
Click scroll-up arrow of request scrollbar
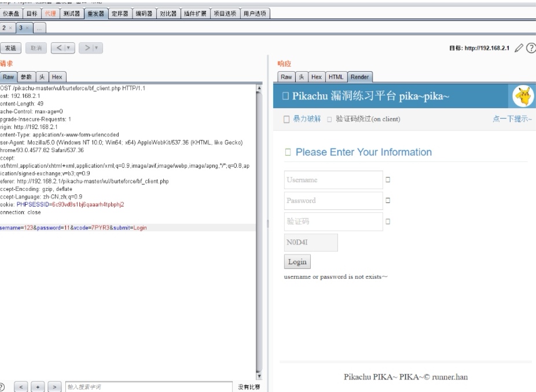(x=259, y=88)
